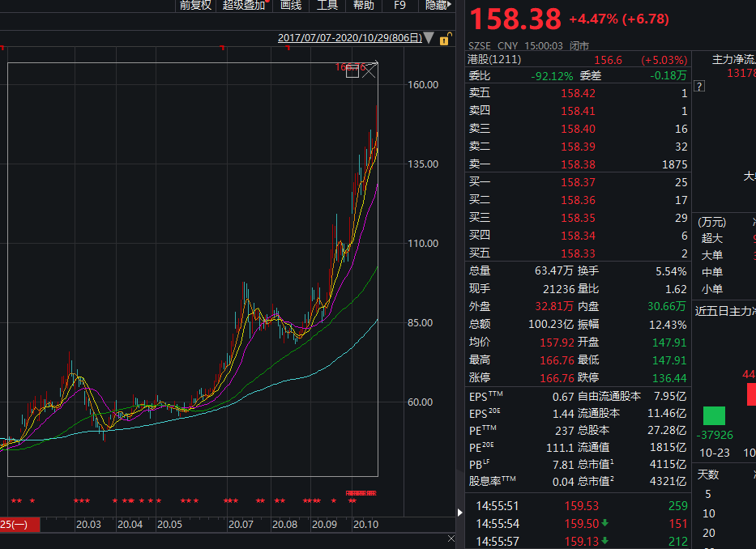Click the red highlighted date label 25(一)

19,525
